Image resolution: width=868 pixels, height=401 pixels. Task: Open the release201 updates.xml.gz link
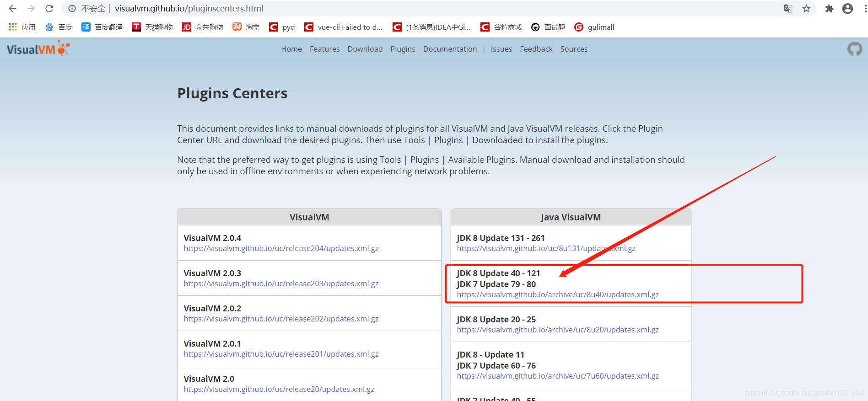(x=281, y=354)
